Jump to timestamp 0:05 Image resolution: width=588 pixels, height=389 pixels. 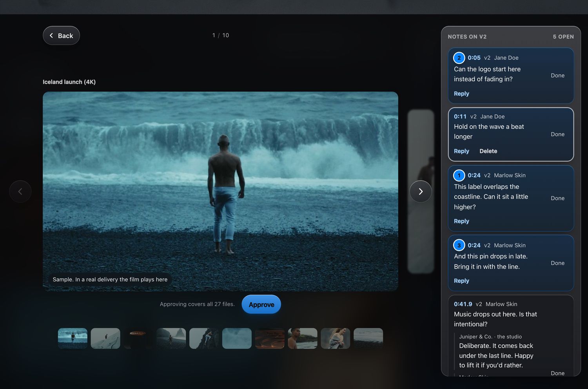[474, 58]
